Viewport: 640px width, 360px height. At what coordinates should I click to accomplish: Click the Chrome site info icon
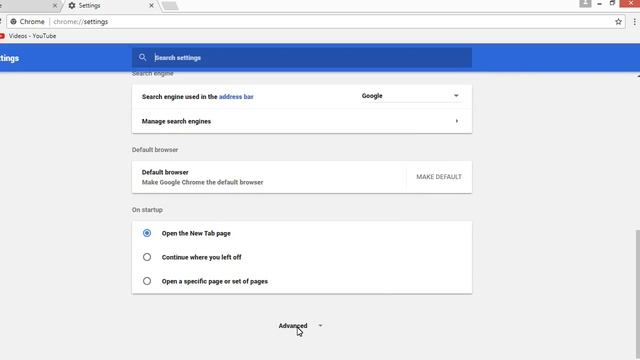[x=13, y=22]
